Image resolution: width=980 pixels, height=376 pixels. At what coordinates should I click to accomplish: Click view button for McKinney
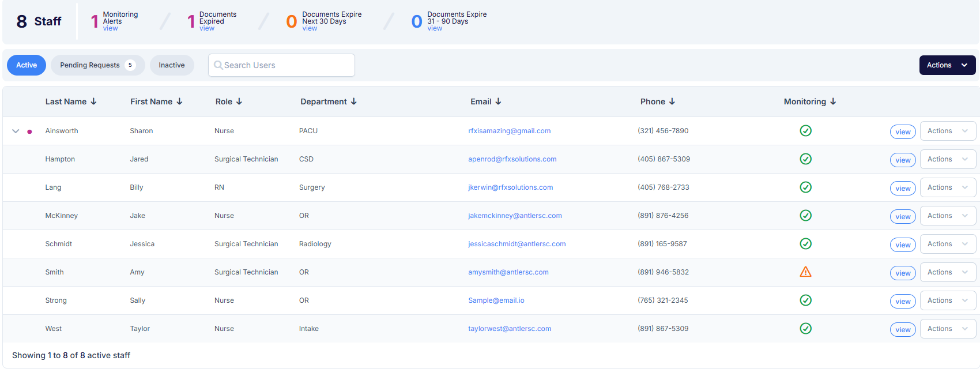point(903,217)
